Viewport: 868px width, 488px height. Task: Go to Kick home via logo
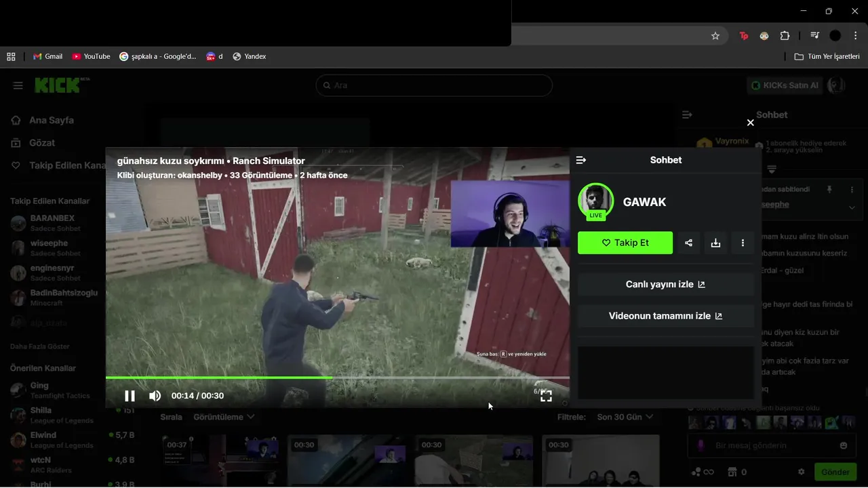click(x=62, y=85)
